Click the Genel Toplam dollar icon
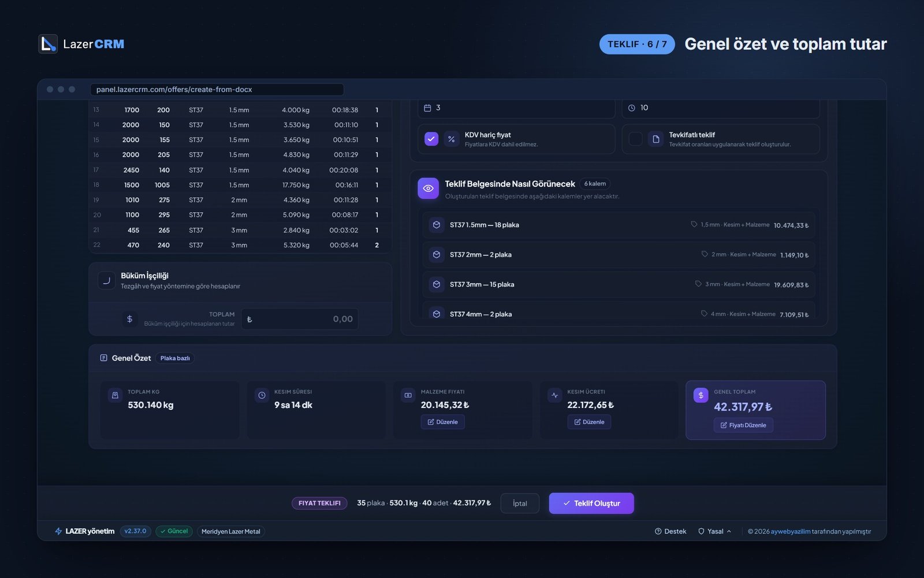This screenshot has height=578, width=924. [701, 395]
